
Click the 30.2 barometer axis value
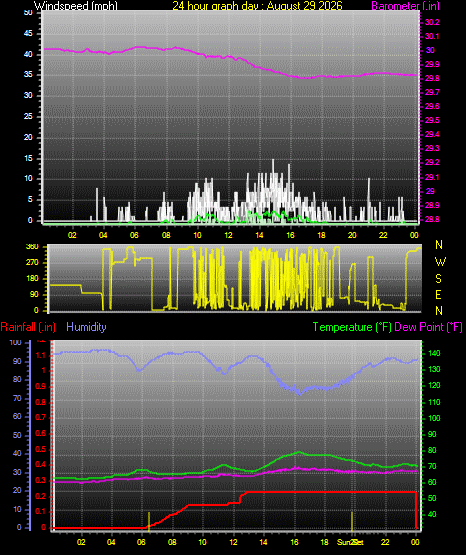pyautogui.click(x=432, y=22)
